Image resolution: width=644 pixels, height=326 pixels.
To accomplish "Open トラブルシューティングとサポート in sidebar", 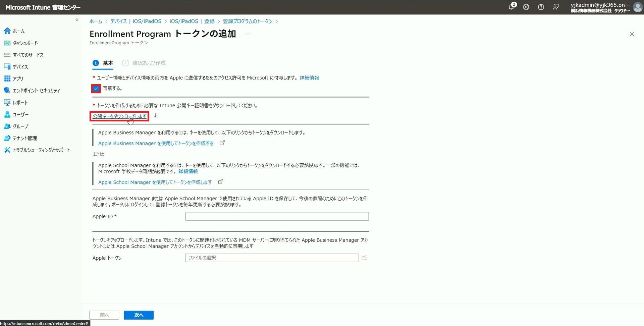I will point(37,150).
